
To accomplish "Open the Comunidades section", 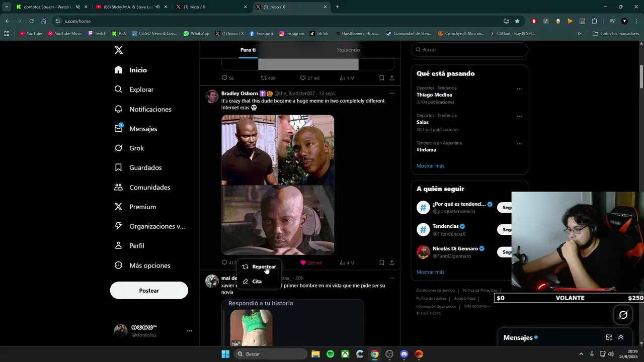I will click(x=142, y=187).
